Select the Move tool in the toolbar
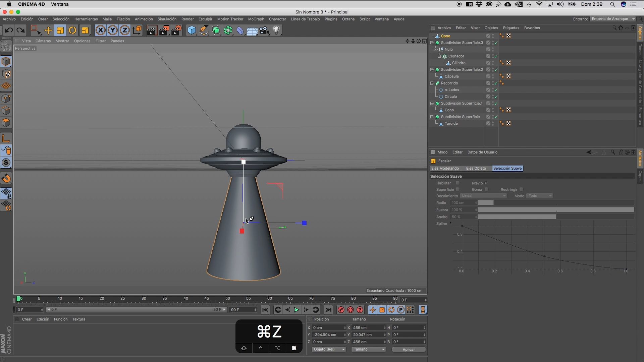644x362 pixels. coord(48,30)
